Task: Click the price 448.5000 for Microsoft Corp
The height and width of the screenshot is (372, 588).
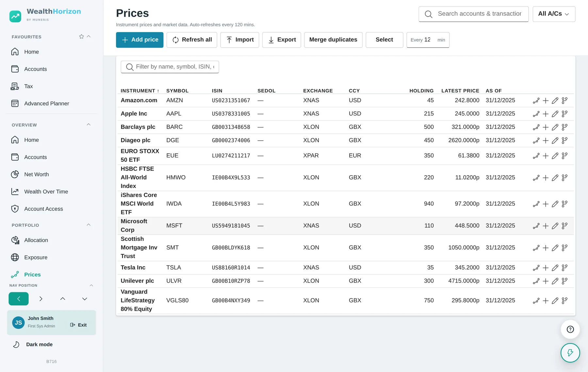Action: 467,226
